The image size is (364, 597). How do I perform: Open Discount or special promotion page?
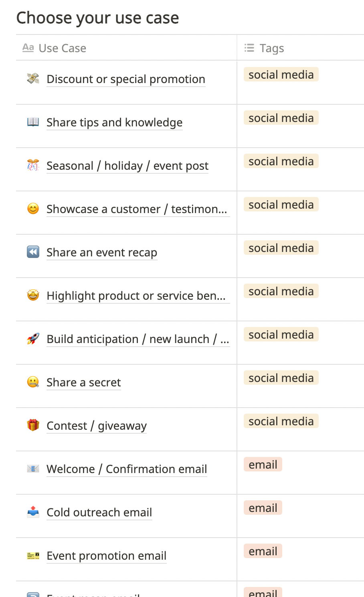[x=125, y=79]
